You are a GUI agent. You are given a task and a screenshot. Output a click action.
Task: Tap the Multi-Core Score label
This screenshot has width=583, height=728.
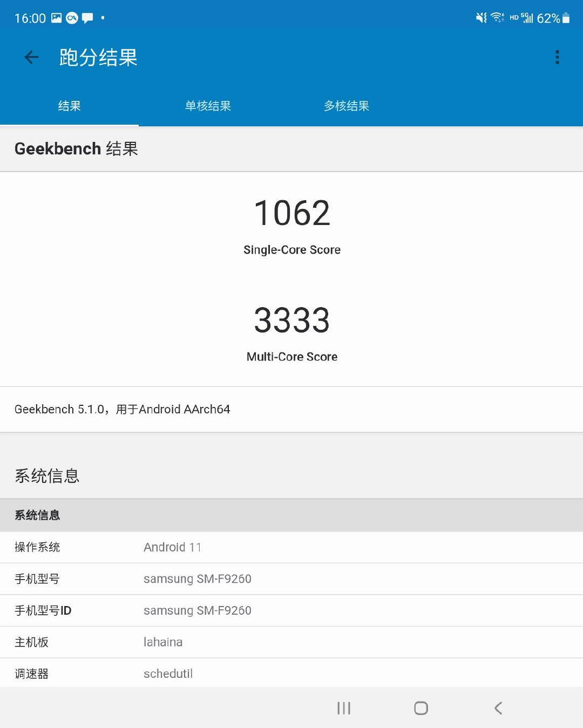pos(292,357)
